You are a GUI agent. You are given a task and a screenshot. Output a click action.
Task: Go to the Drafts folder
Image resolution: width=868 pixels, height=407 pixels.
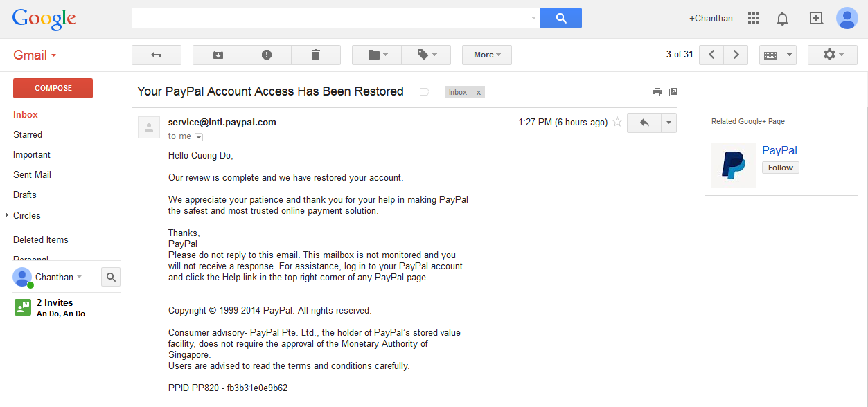(25, 195)
